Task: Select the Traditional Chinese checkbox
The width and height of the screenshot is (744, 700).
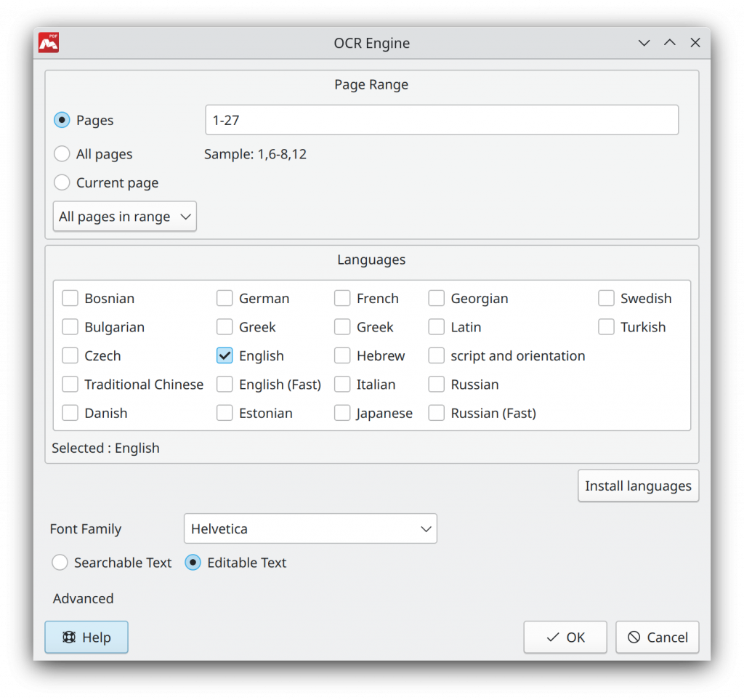Action: (70, 384)
